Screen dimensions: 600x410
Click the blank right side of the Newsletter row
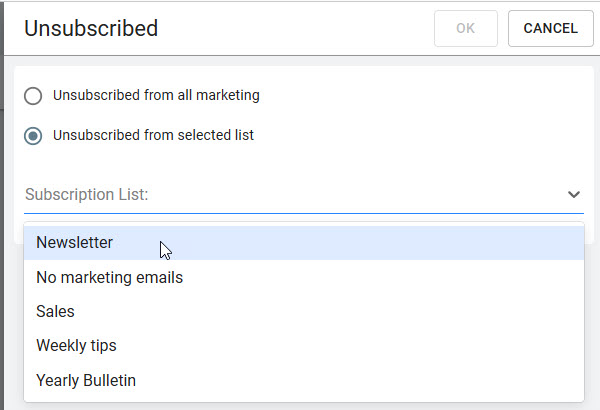450,243
